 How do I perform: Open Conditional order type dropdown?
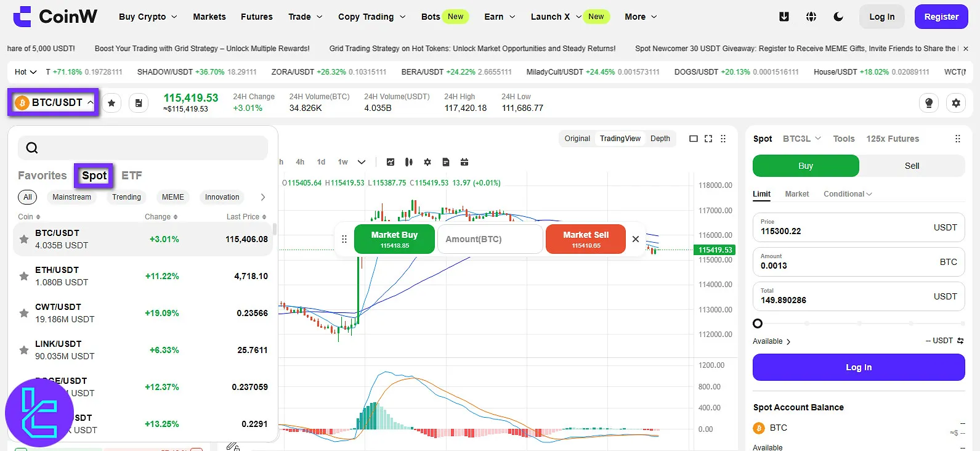pos(848,194)
